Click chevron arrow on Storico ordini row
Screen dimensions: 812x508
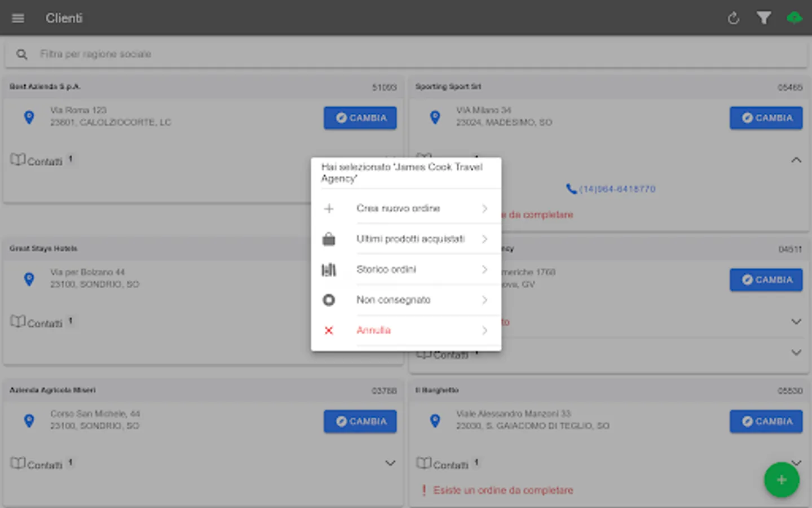coord(484,270)
